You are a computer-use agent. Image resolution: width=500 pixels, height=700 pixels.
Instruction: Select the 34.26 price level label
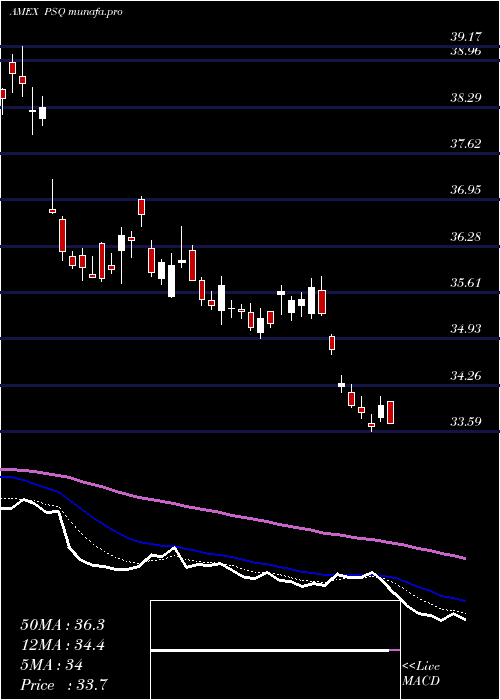pyautogui.click(x=466, y=375)
